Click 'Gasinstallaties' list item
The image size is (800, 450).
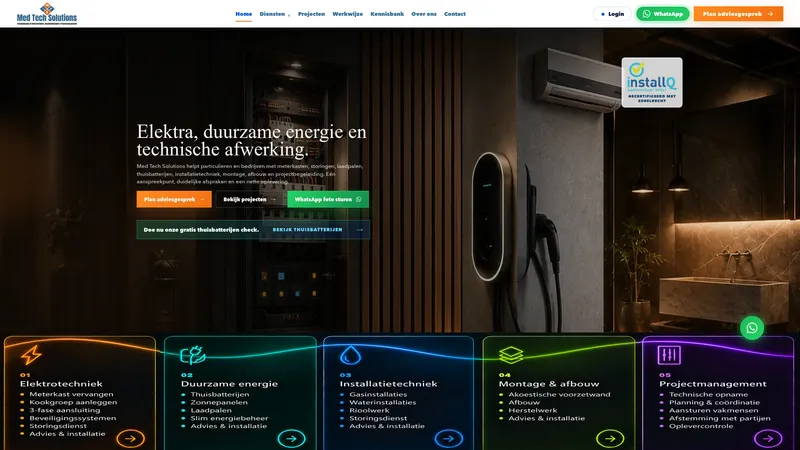(378, 394)
